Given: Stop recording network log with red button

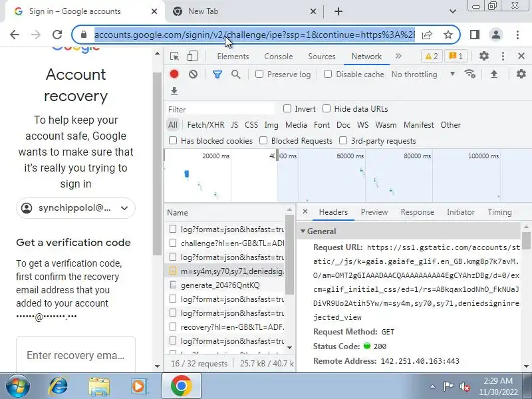Looking at the screenshot, I should click(x=174, y=74).
